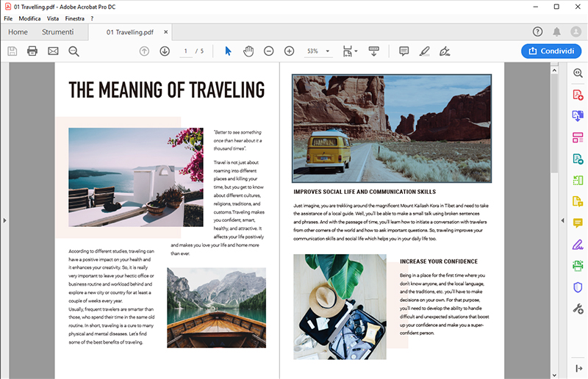Switch to the Strumenti tab
This screenshot has width=588, height=379.
point(57,32)
